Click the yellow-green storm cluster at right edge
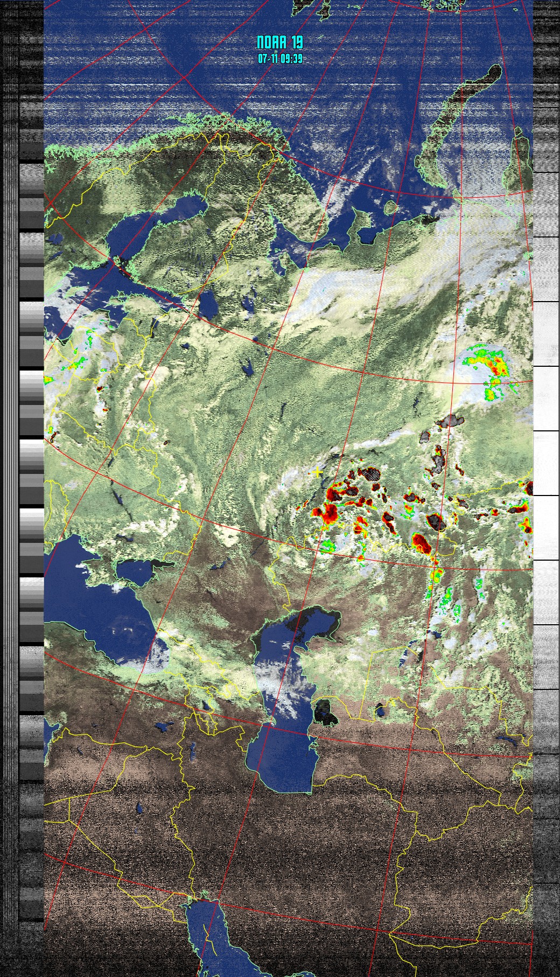This screenshot has width=560, height=977. point(490,372)
